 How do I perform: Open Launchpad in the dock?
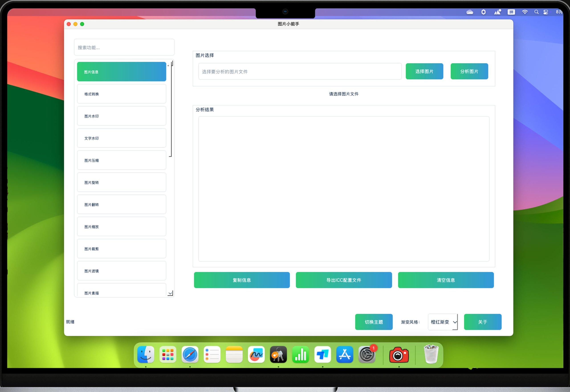[x=168, y=354]
